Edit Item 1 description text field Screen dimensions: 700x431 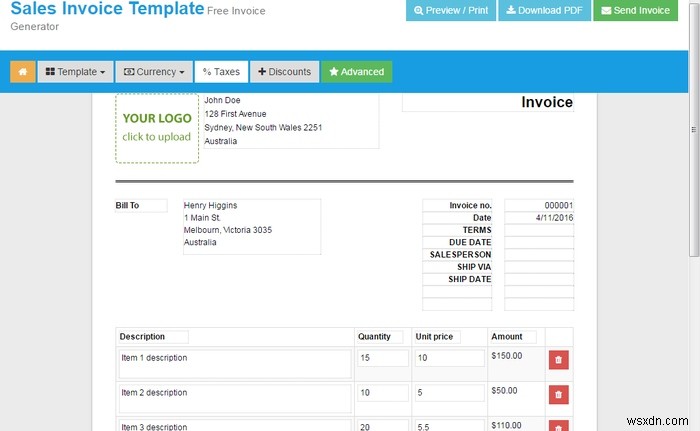click(235, 364)
